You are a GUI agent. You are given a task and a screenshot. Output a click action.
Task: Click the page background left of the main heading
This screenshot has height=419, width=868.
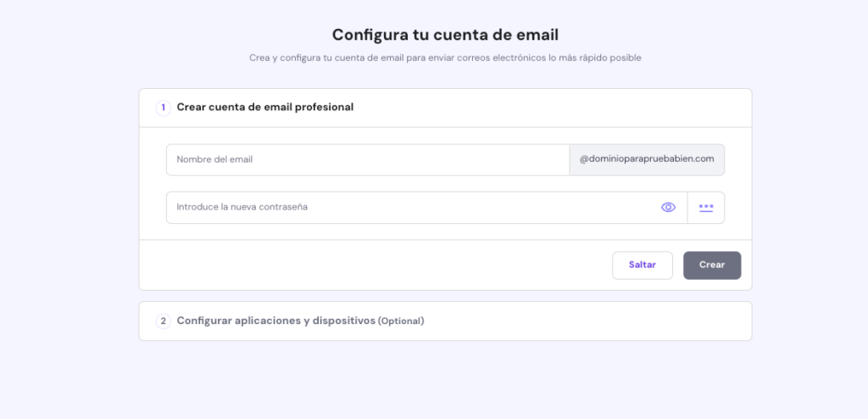[x=170, y=35]
